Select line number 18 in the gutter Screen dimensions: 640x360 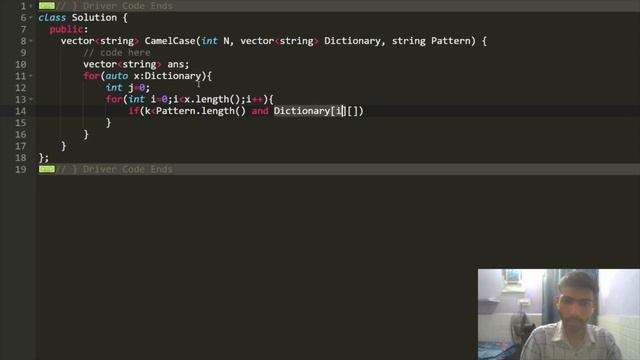click(x=21, y=158)
